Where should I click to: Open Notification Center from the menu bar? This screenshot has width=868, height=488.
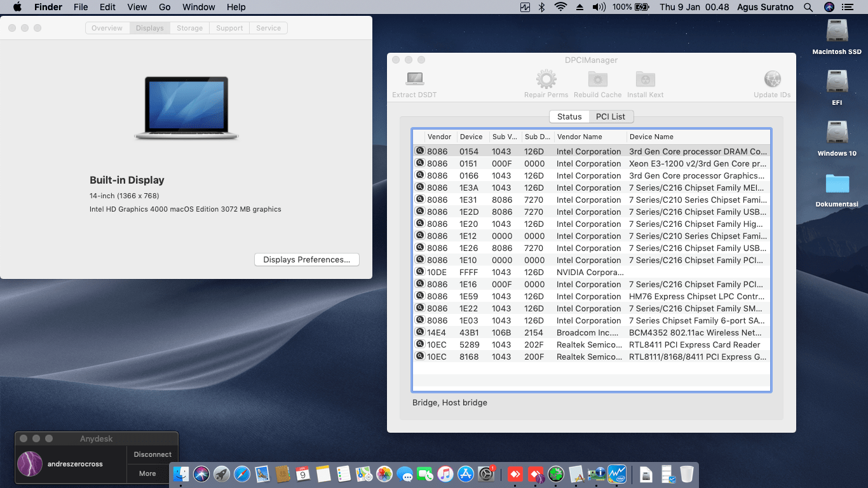click(847, 7)
